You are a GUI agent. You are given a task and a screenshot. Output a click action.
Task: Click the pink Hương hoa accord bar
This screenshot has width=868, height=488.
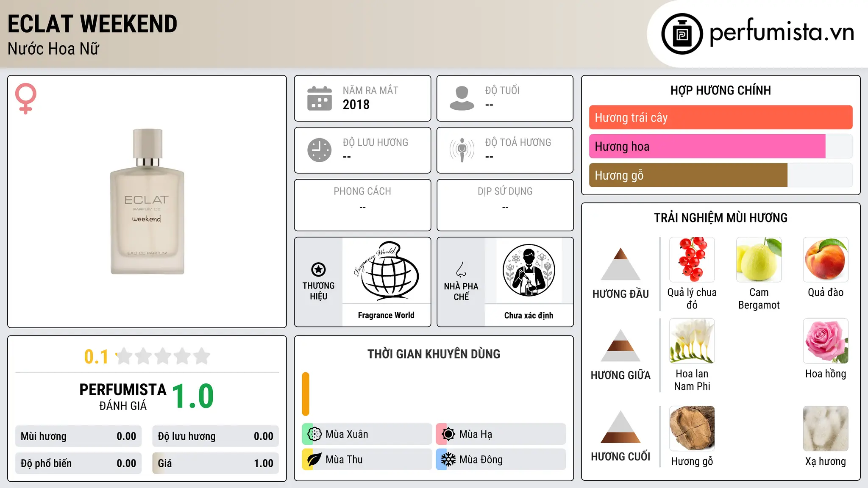pos(707,146)
